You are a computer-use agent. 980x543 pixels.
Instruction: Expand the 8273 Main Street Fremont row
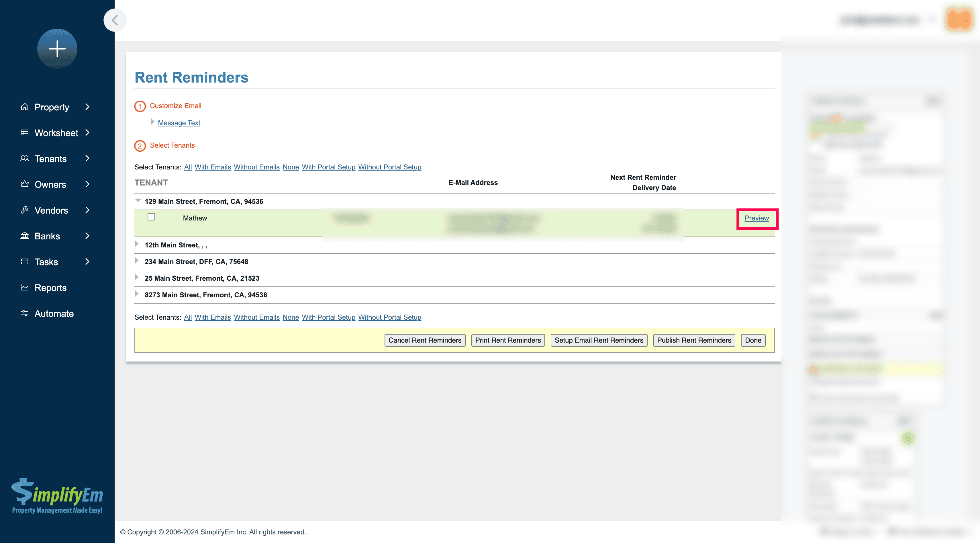pos(138,294)
